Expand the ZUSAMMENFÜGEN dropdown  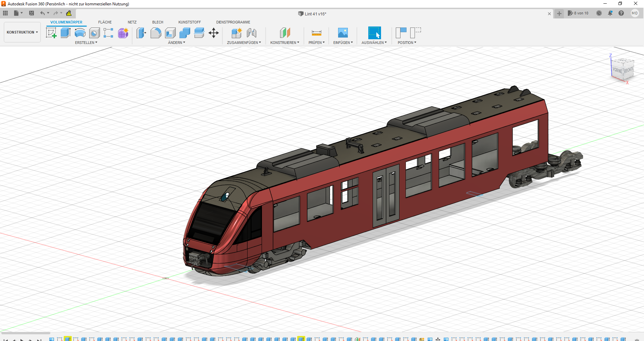click(x=244, y=43)
